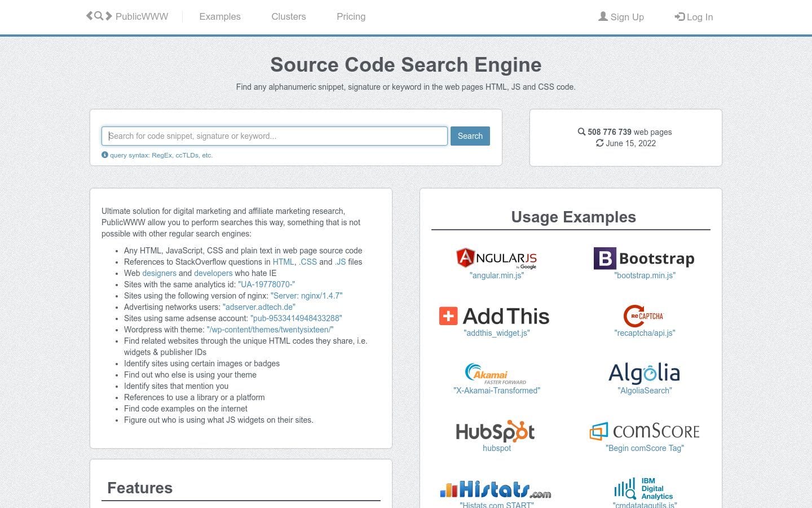
Task: Click the Bootstrap logo
Action: coord(644,259)
